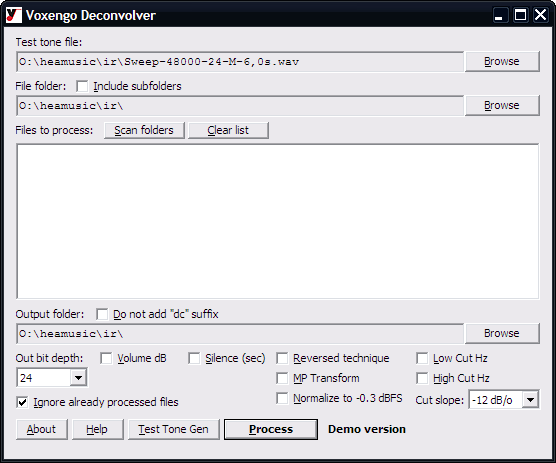Click inside the Files to process list
The image size is (556, 463).
tap(278, 221)
